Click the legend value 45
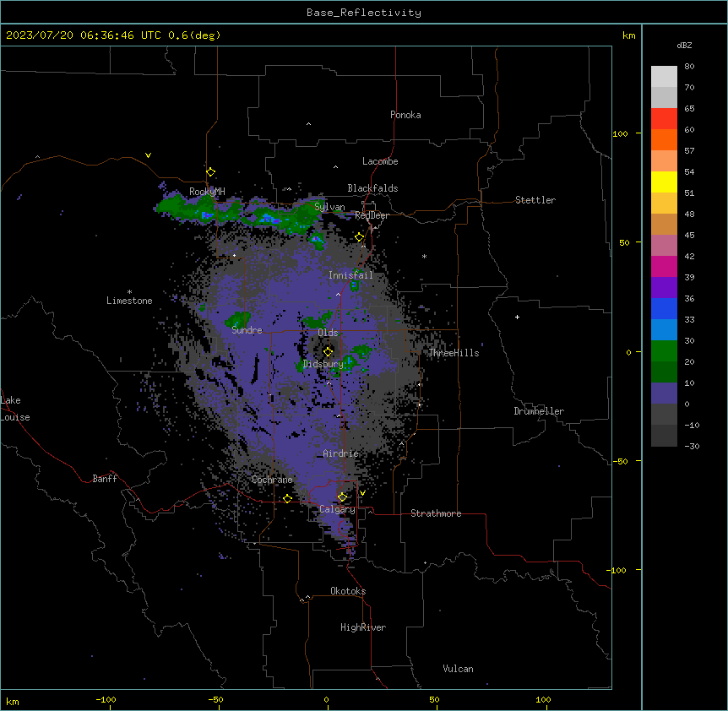728x711 pixels. (689, 236)
